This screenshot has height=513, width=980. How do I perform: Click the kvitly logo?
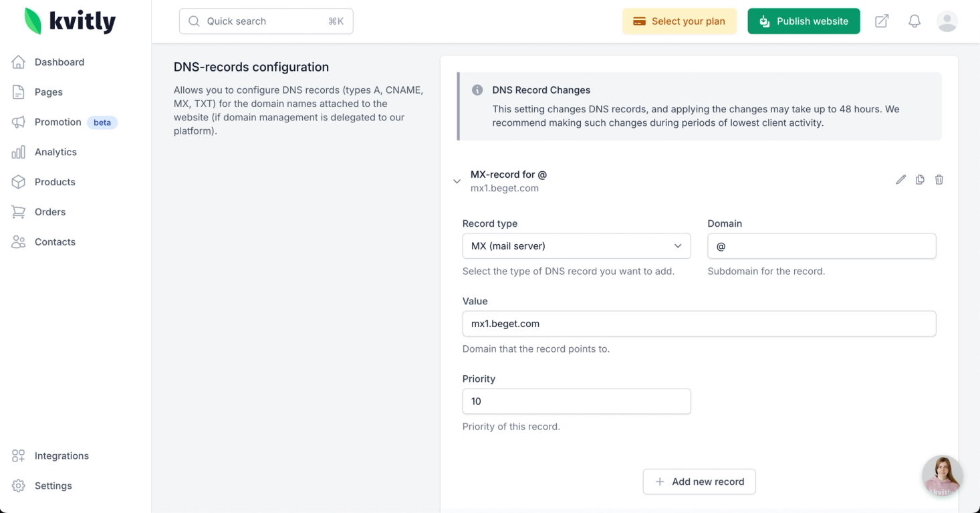click(70, 21)
